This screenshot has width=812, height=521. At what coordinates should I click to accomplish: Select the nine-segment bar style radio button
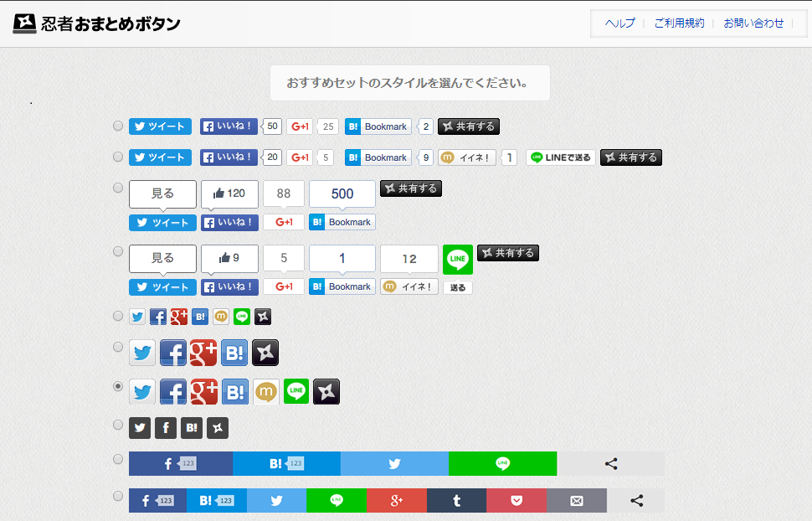pos(118,496)
